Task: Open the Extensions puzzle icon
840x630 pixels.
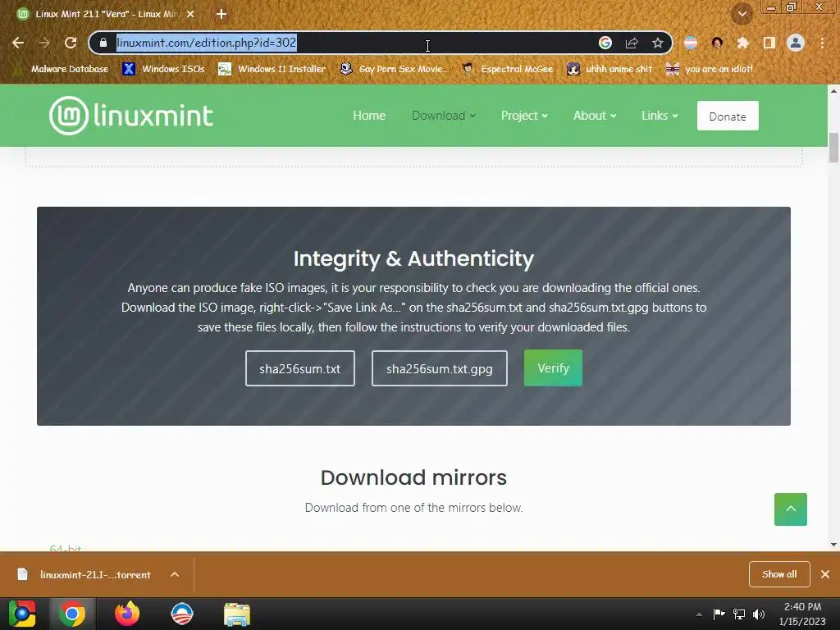Action: 742,43
